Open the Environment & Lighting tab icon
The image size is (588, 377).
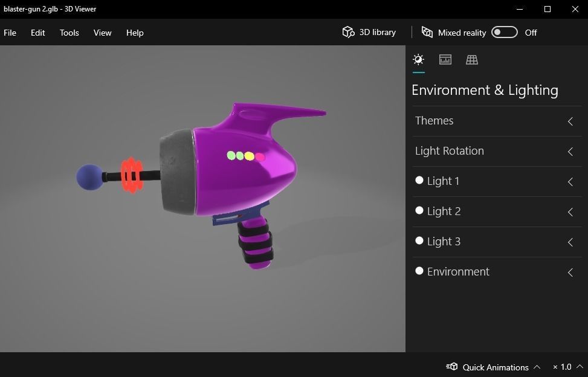coord(418,60)
